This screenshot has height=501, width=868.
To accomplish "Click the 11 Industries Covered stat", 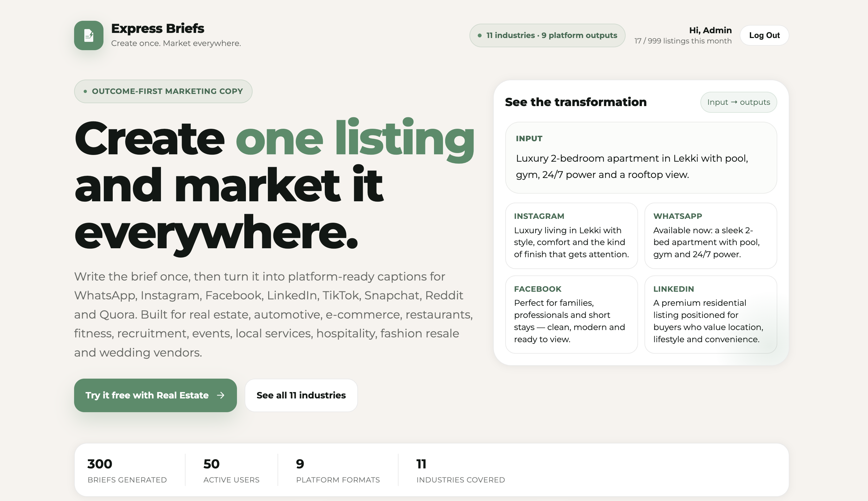I will click(461, 470).
